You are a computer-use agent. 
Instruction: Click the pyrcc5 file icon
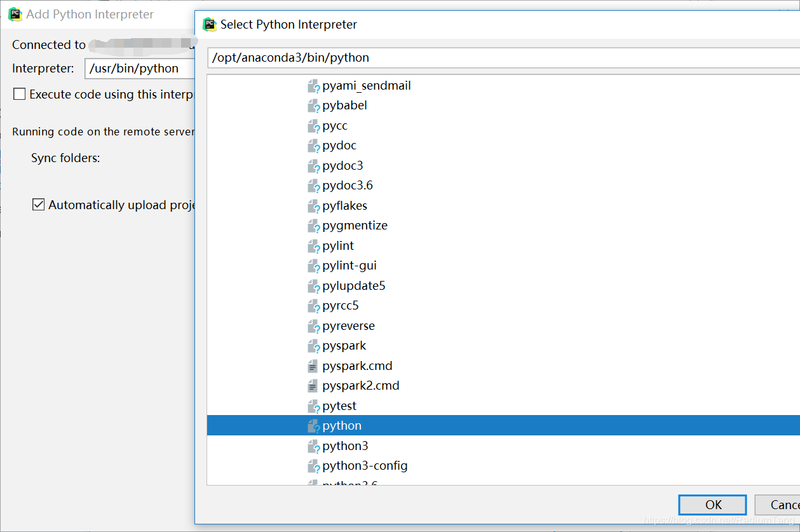pos(313,306)
